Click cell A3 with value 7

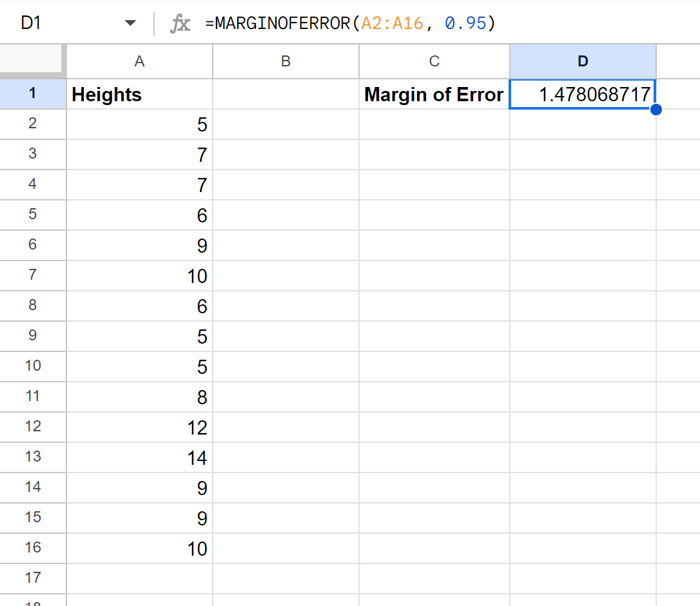pos(139,155)
